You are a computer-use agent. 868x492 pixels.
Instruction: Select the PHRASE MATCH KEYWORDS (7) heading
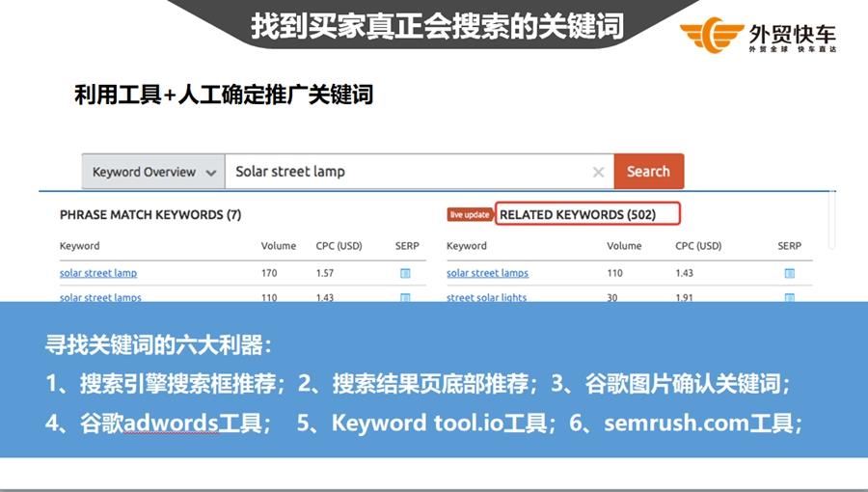150,214
